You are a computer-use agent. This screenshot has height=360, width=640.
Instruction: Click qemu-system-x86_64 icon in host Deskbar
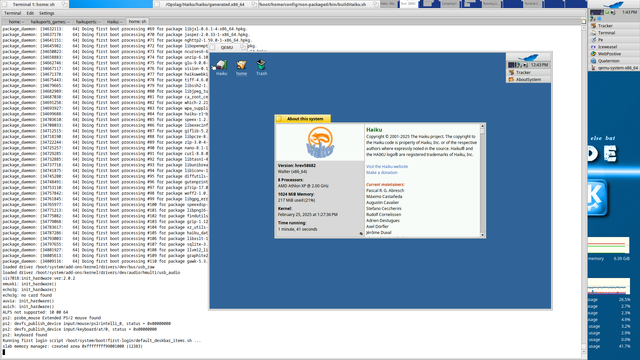(x=593, y=68)
